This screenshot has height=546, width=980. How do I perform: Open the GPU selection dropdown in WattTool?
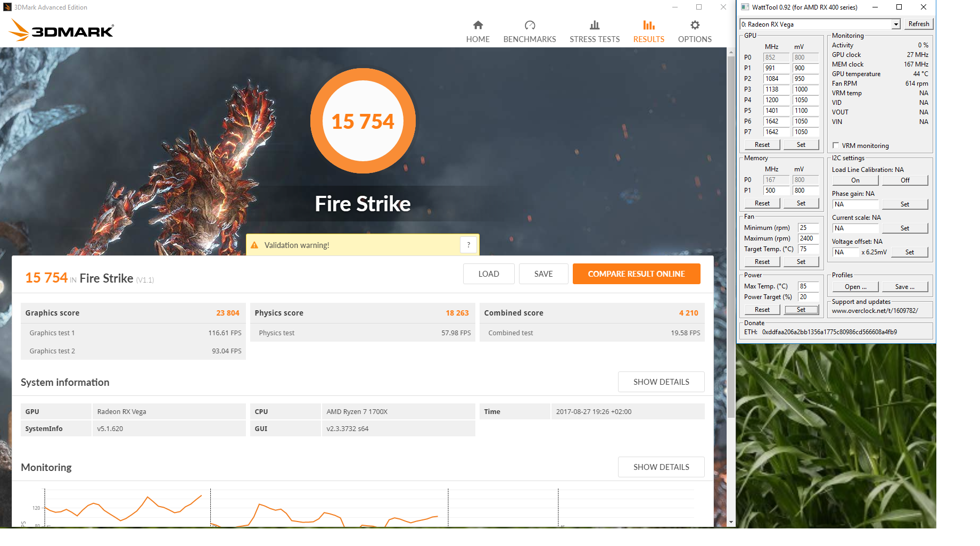896,24
